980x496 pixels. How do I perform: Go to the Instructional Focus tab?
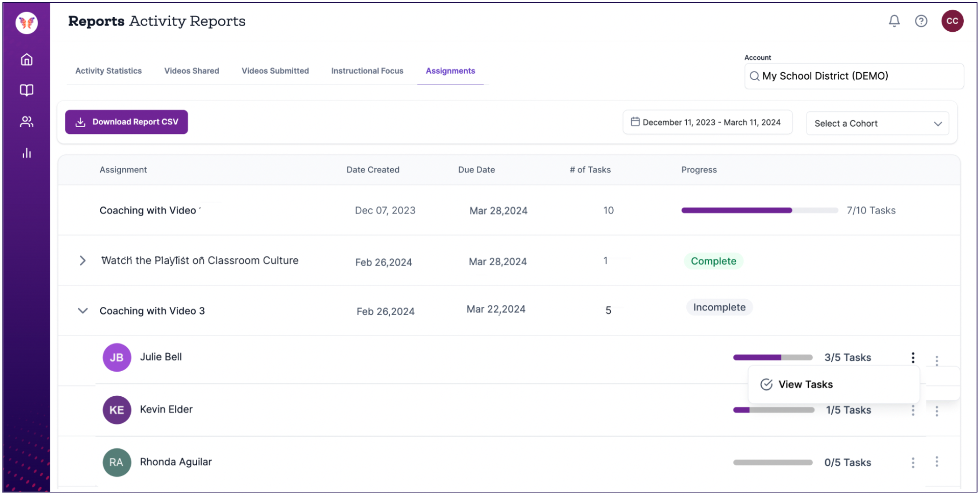click(x=367, y=71)
